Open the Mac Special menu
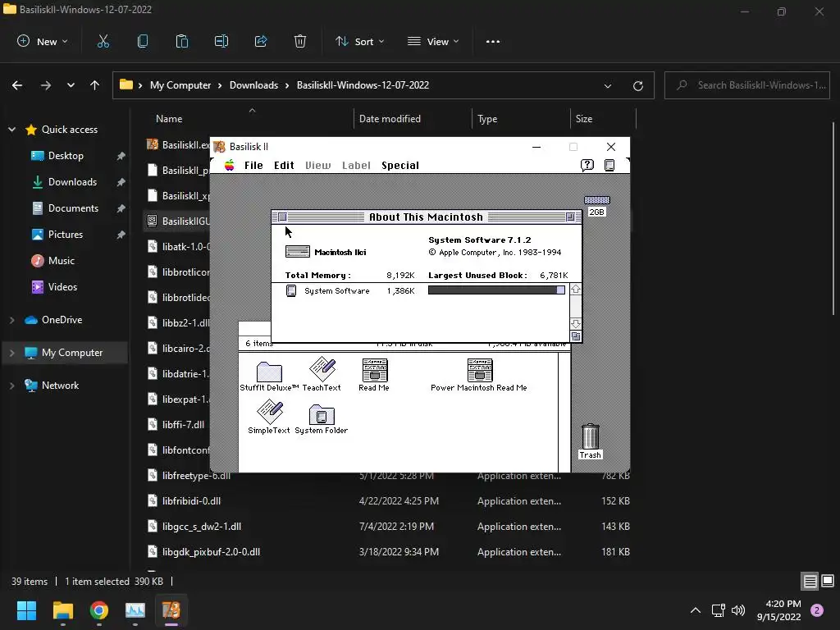The image size is (840, 630). coord(400,166)
